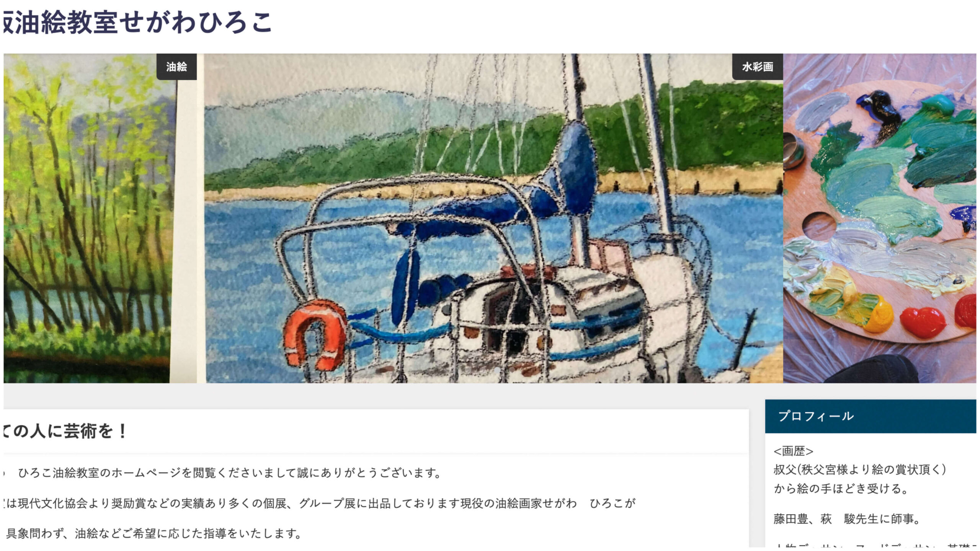Click the プロフィール sidebar header
This screenshot has height=551, width=980.
coord(871,416)
